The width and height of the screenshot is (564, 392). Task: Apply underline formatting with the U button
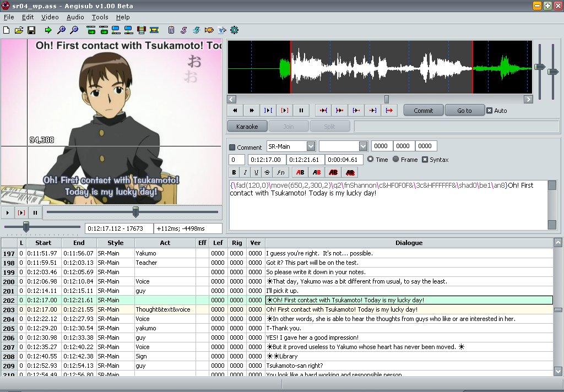(x=256, y=173)
